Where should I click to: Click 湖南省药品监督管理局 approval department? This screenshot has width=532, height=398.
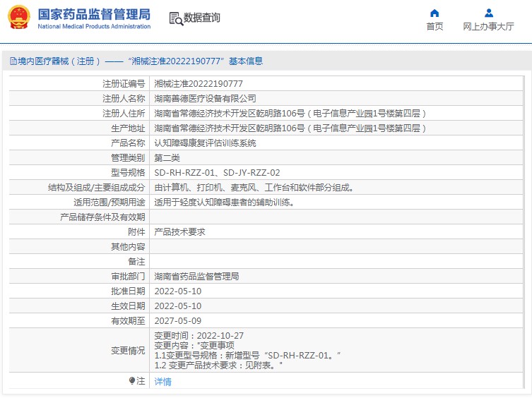click(197, 277)
